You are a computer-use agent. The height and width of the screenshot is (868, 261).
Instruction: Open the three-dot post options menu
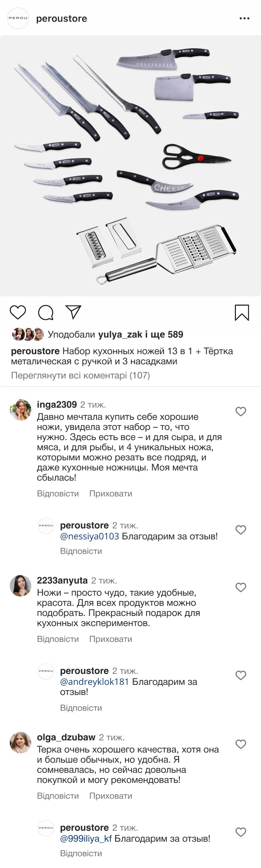pos(244,19)
